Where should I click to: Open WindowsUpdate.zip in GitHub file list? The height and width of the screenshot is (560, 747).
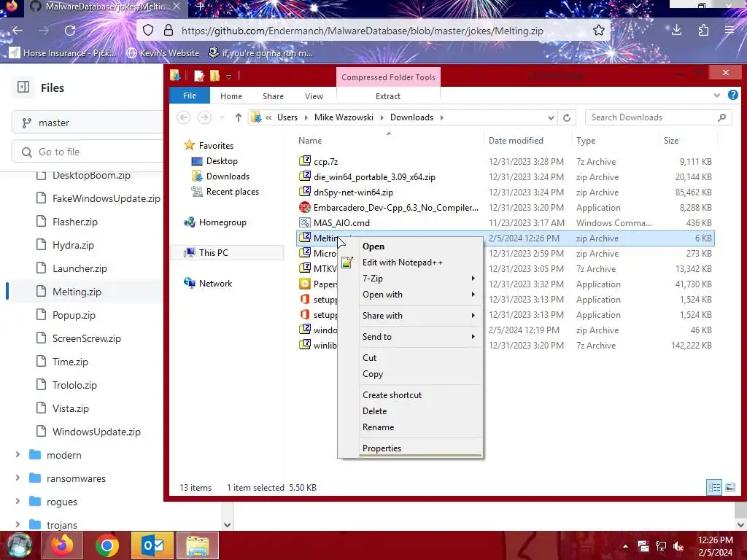tap(96, 432)
